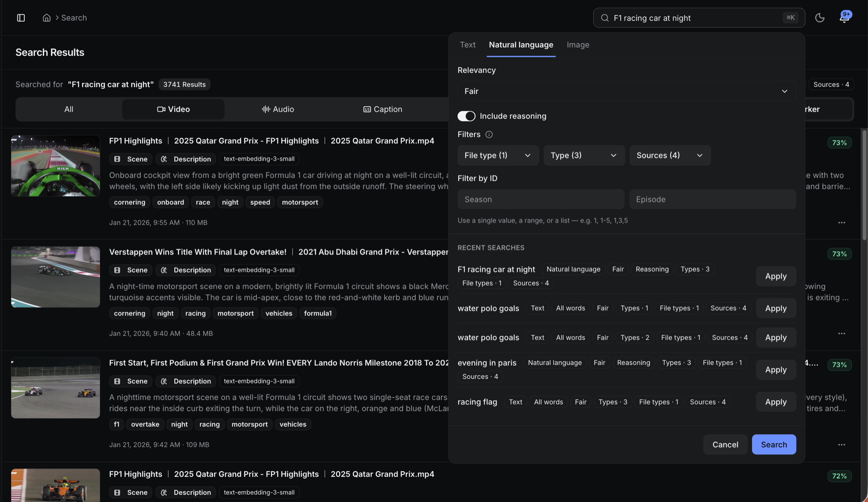
Task: Focus the F1 racing car at night search box
Action: coord(699,18)
